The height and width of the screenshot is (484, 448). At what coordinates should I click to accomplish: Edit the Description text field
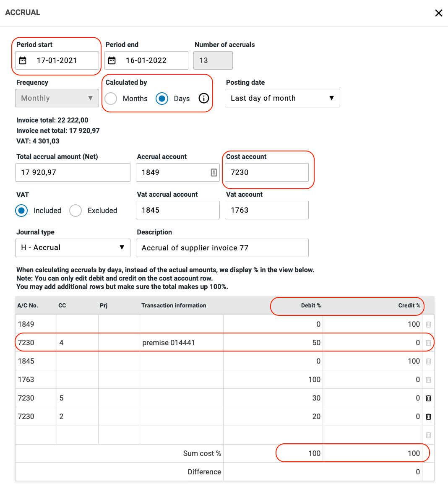222,248
